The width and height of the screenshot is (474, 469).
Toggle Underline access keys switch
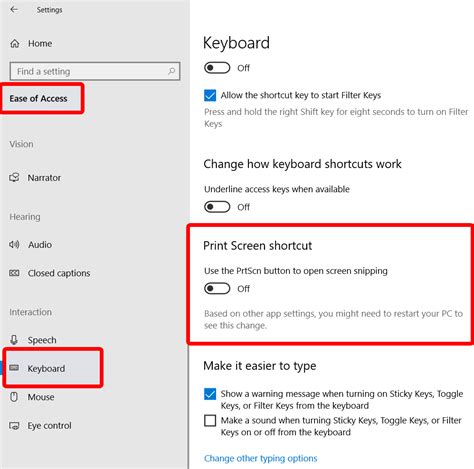point(217,207)
